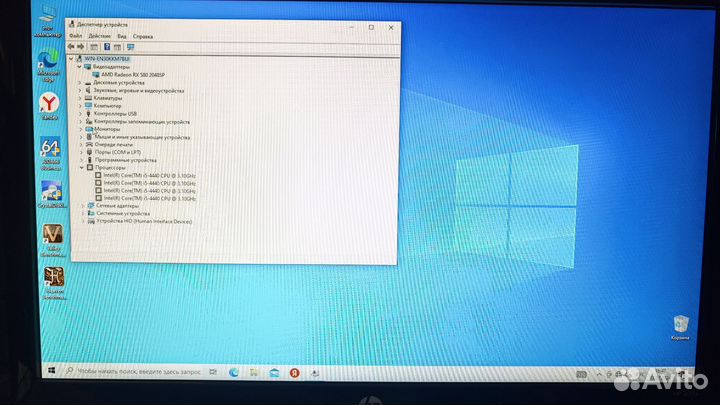Open the This PC desktop icon
Viewport: 720px width, 405px height.
pyautogui.click(x=47, y=21)
